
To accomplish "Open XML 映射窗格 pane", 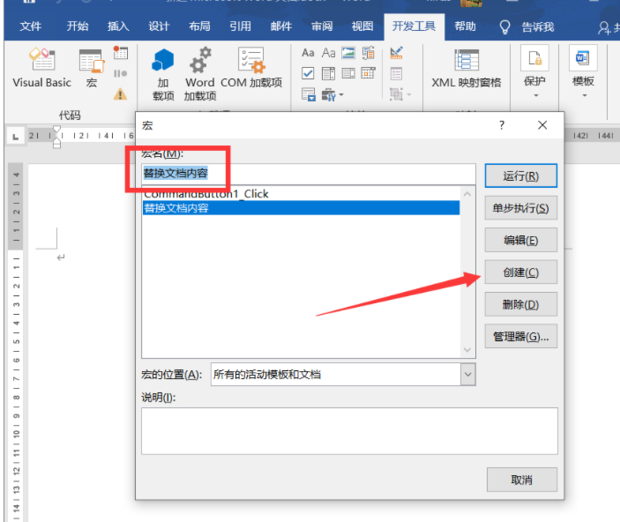I will [467, 68].
